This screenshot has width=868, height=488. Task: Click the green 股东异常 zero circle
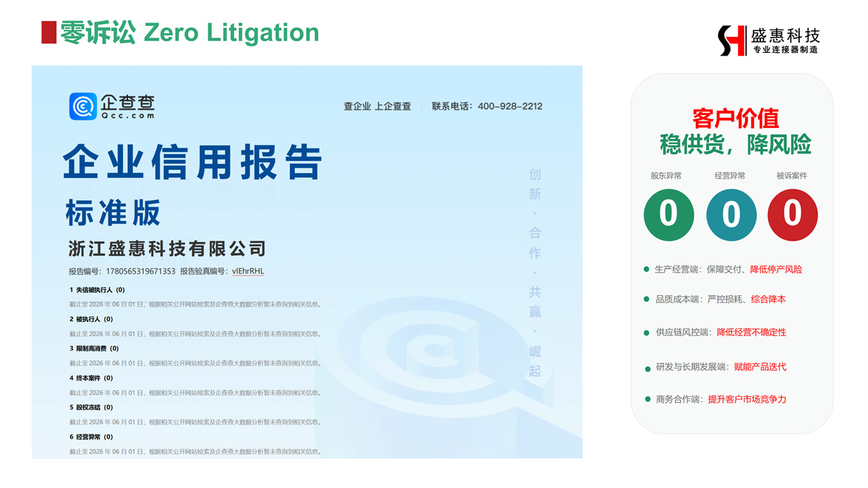click(x=669, y=215)
